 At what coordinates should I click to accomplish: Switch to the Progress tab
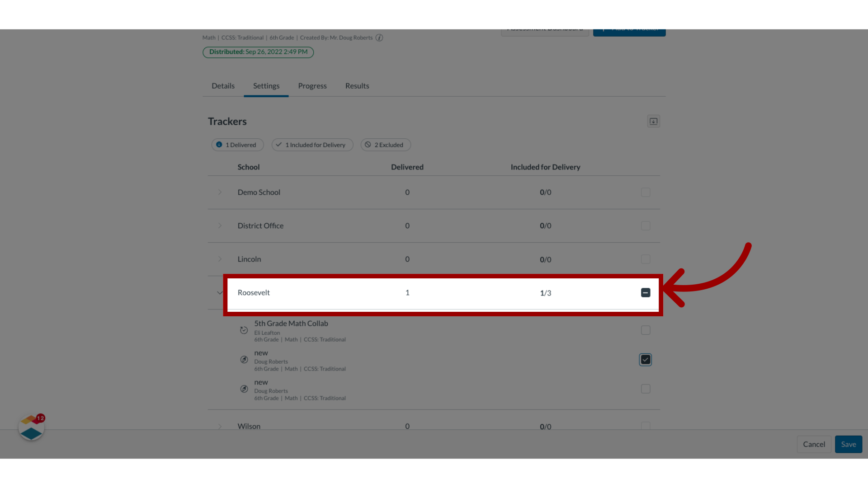click(312, 85)
